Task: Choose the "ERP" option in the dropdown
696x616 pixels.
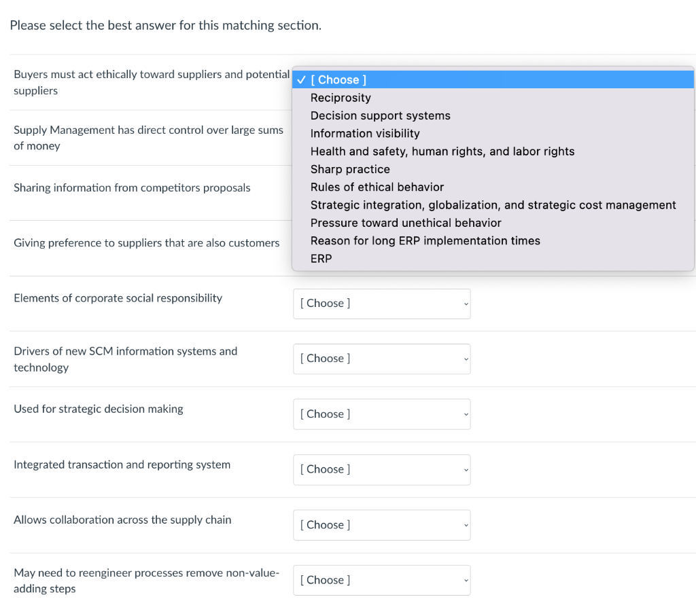Action: 321,259
